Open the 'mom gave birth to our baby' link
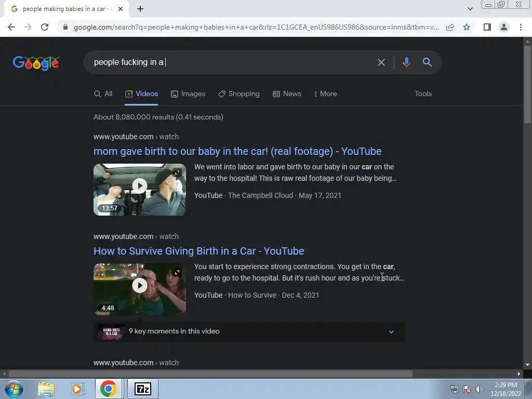This screenshot has height=399, width=532. [x=237, y=151]
